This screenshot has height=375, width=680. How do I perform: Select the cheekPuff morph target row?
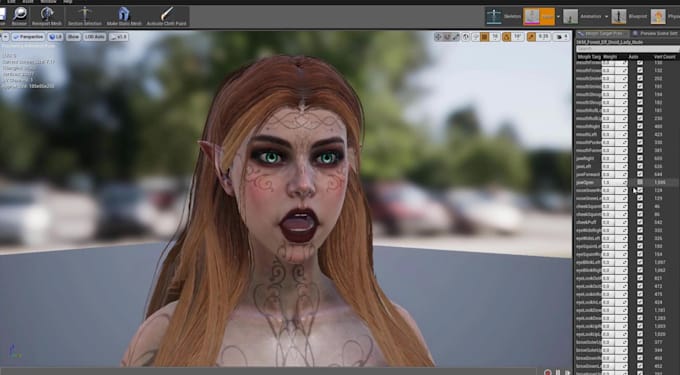[628, 222]
